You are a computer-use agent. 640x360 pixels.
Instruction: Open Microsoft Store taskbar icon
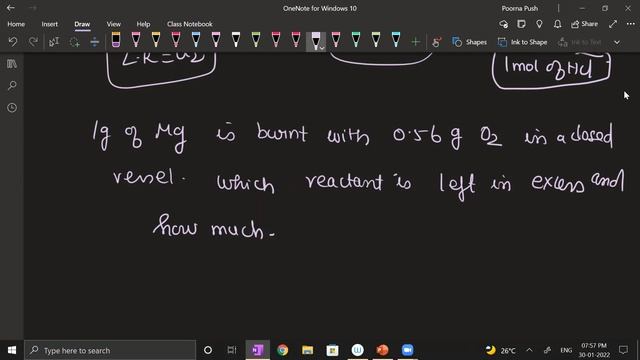tap(332, 350)
